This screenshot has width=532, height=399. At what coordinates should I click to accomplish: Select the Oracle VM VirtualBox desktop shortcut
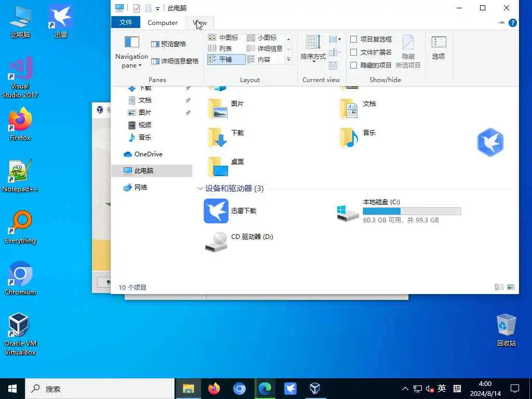point(20,334)
